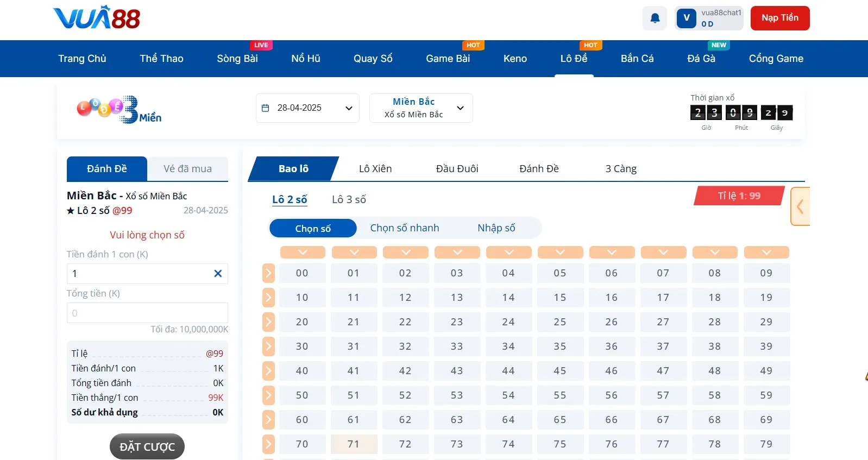Click the column chevron above number 05

pos(560,252)
